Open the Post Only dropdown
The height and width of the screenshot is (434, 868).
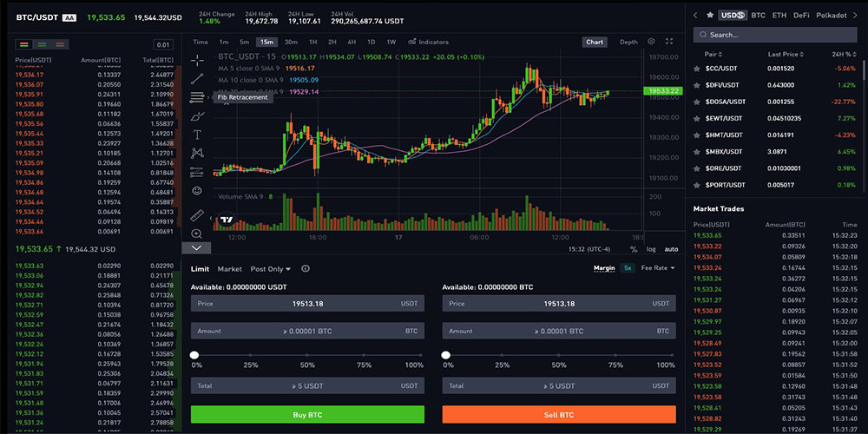(x=271, y=269)
